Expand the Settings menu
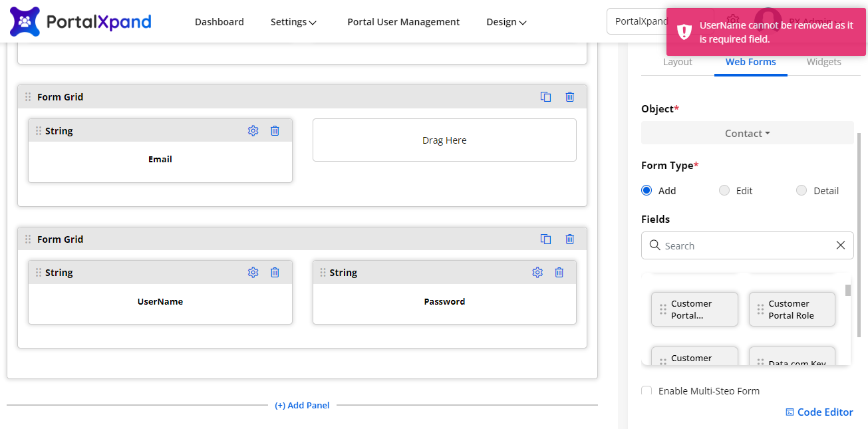868x429 pixels. (293, 22)
